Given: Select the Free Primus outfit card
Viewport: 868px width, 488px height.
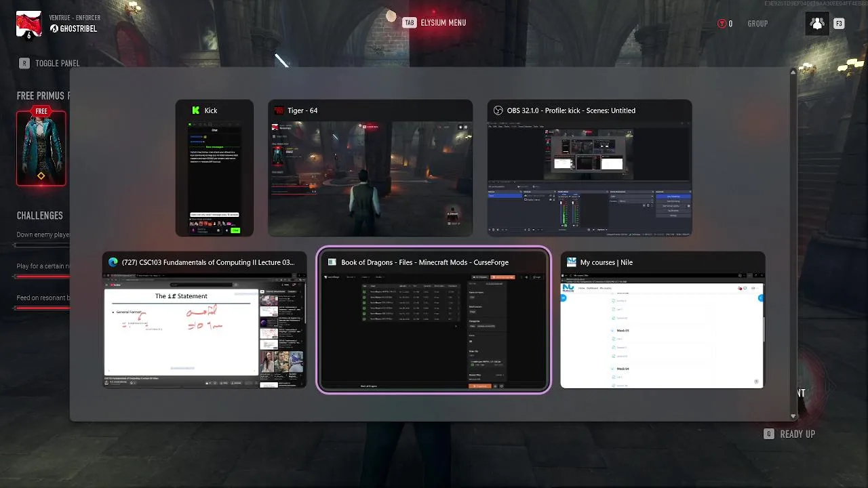Looking at the screenshot, I should 41,145.
